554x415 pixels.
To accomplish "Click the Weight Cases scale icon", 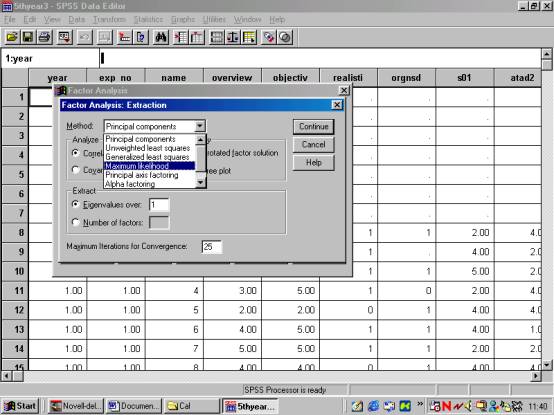I will coord(233,37).
